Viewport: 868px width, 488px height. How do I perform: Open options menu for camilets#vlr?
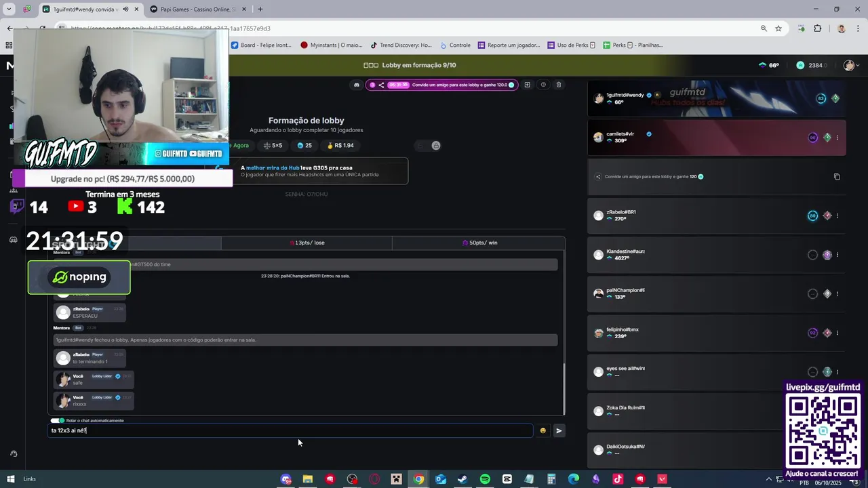(x=837, y=138)
